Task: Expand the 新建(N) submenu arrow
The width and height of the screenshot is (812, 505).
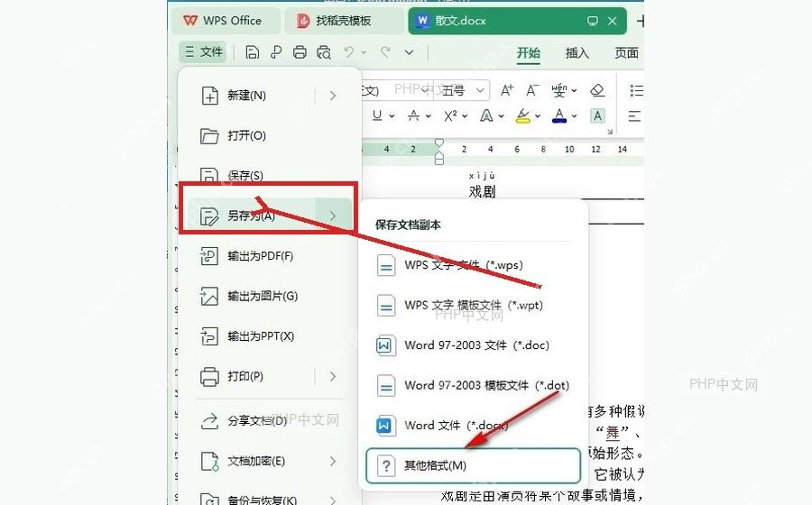Action: tap(333, 96)
